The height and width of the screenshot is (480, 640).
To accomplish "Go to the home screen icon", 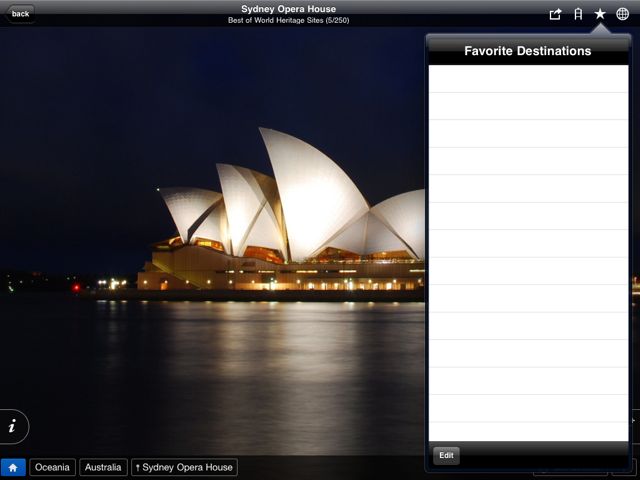I will 13,467.
